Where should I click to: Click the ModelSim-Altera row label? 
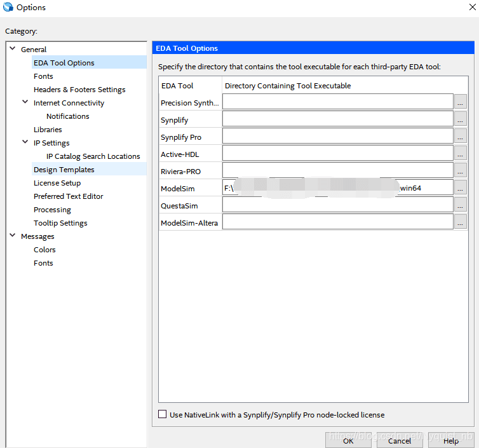(189, 223)
